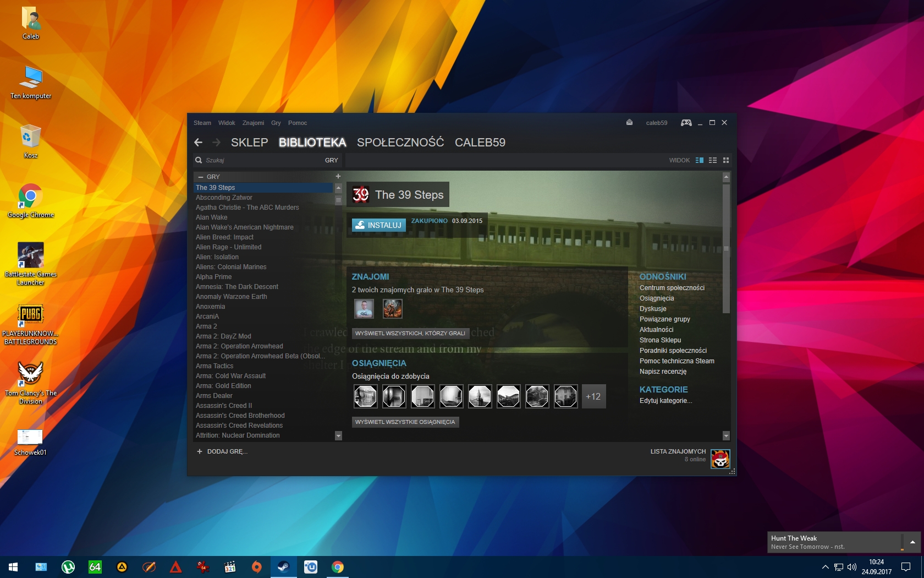The width and height of the screenshot is (924, 578).
Task: Switch to detail view icon
Action: pos(700,160)
